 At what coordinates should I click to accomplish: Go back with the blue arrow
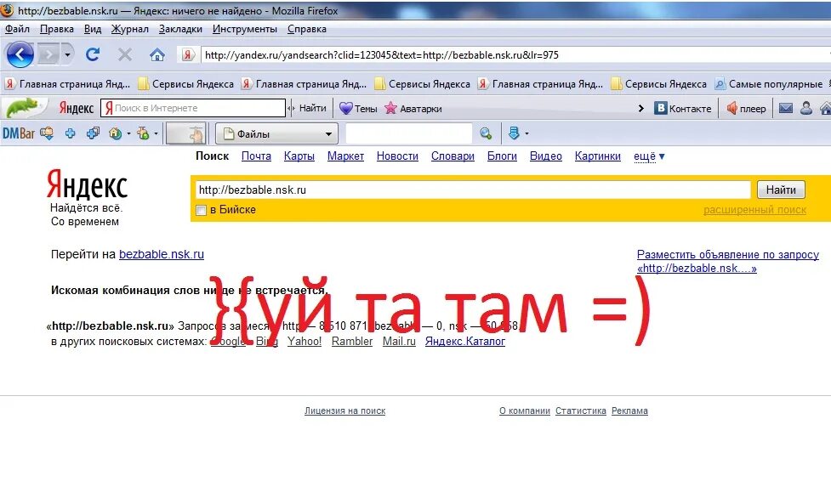(20, 54)
